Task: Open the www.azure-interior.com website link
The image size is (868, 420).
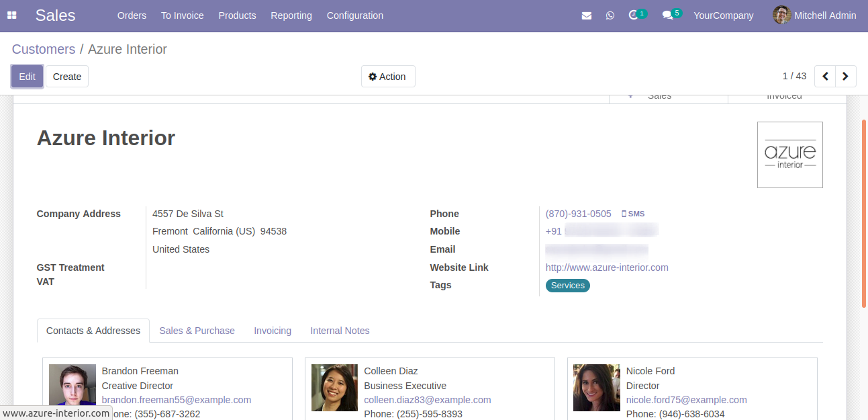Action: [x=607, y=267]
